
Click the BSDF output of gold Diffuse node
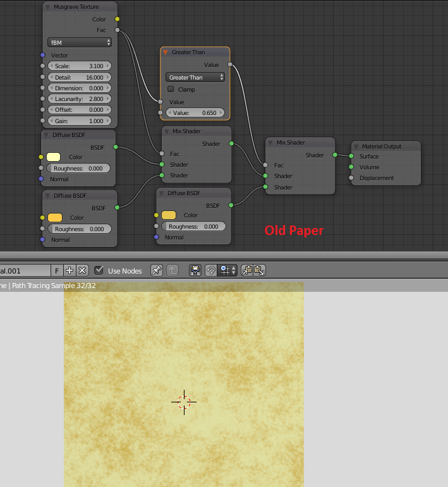click(231, 205)
